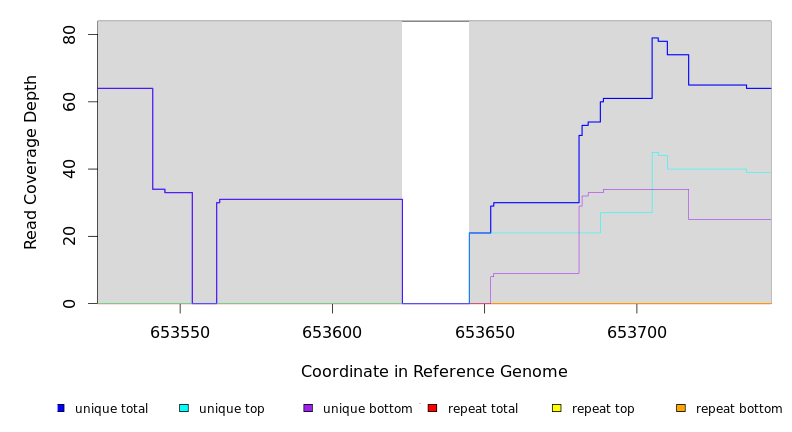The image size is (792, 432).
Task: Select the "unique top" legend text
Action: (231, 409)
